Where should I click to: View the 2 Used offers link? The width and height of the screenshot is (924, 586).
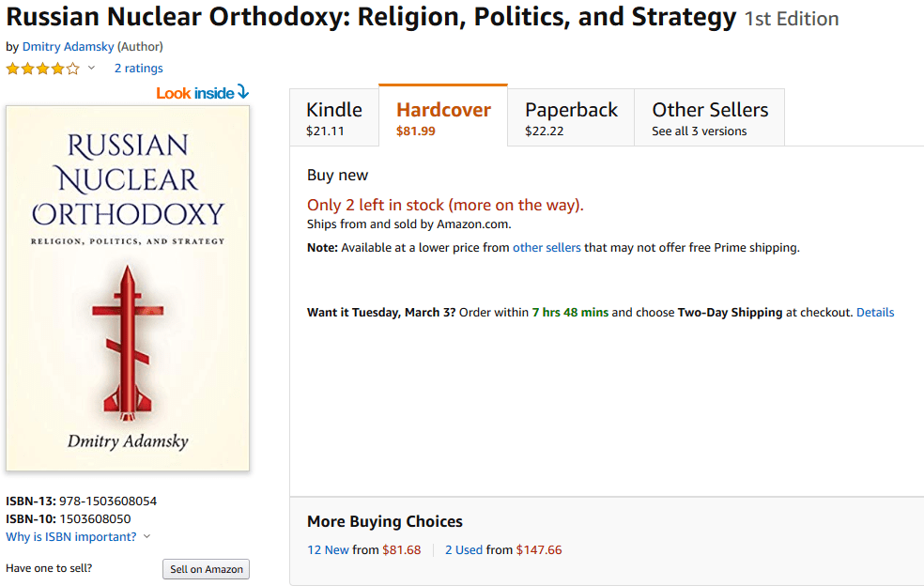(x=464, y=550)
